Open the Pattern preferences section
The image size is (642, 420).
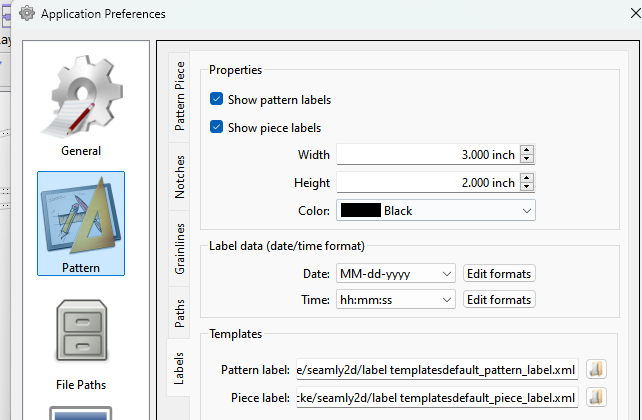point(81,222)
